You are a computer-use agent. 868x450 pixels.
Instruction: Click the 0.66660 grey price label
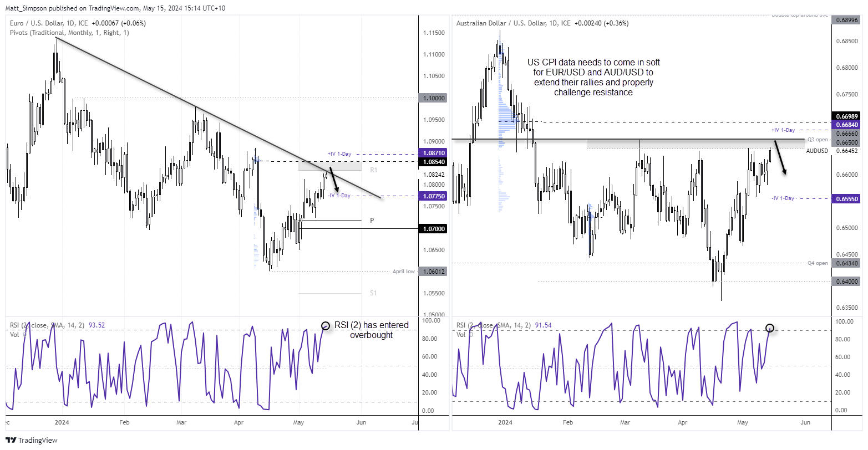tap(846, 134)
